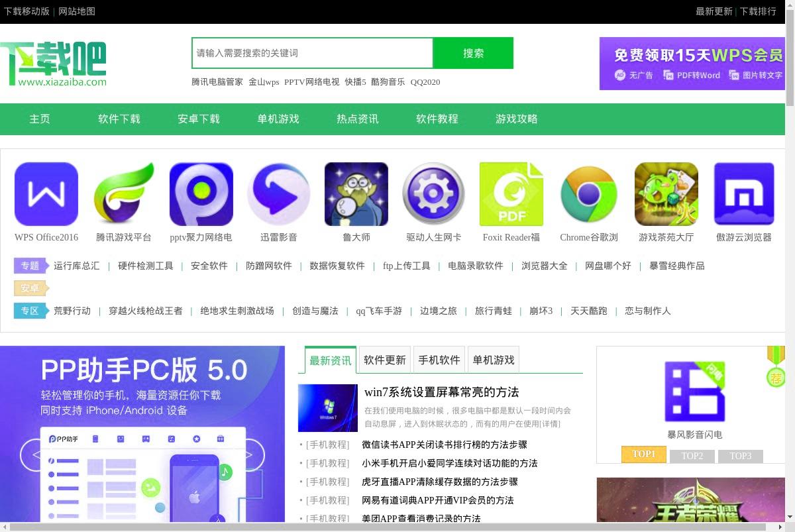Switch to the 单机游戏 news tab
The height and width of the screenshot is (532, 795).
pos(494,360)
